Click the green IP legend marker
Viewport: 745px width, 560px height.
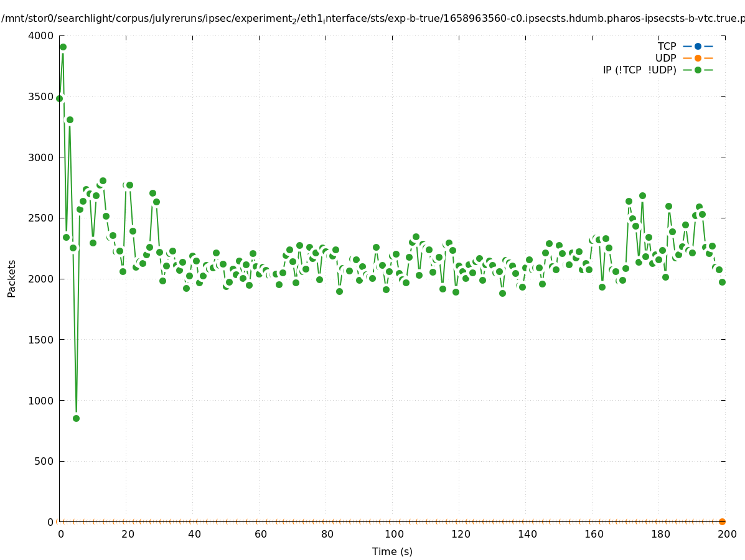click(698, 70)
